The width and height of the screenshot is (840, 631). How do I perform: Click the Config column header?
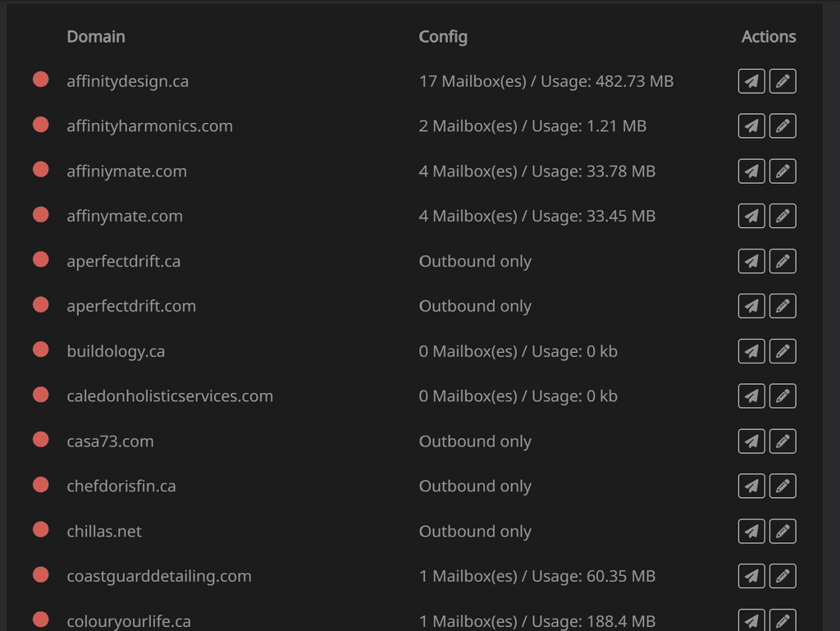point(443,36)
